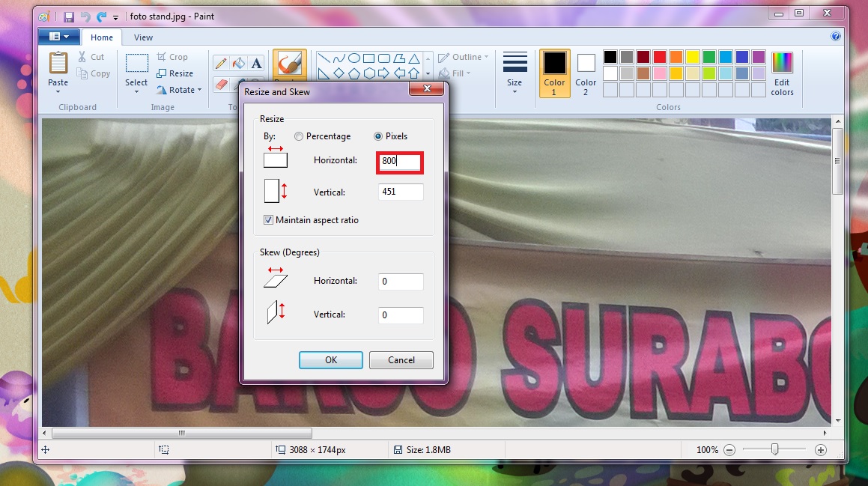Switch to the Home ribbon tab
The height and width of the screenshot is (486, 868).
point(102,37)
